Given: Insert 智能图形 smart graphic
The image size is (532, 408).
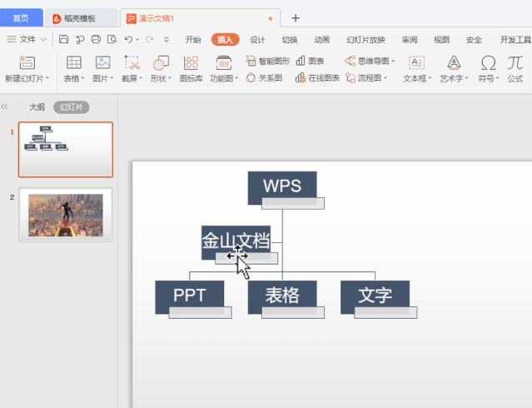Looking at the screenshot, I should [268, 61].
